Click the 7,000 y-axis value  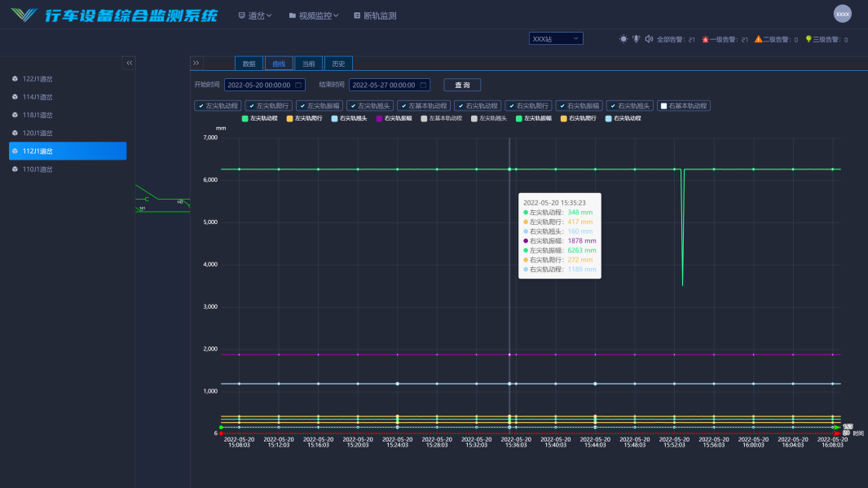coord(210,138)
